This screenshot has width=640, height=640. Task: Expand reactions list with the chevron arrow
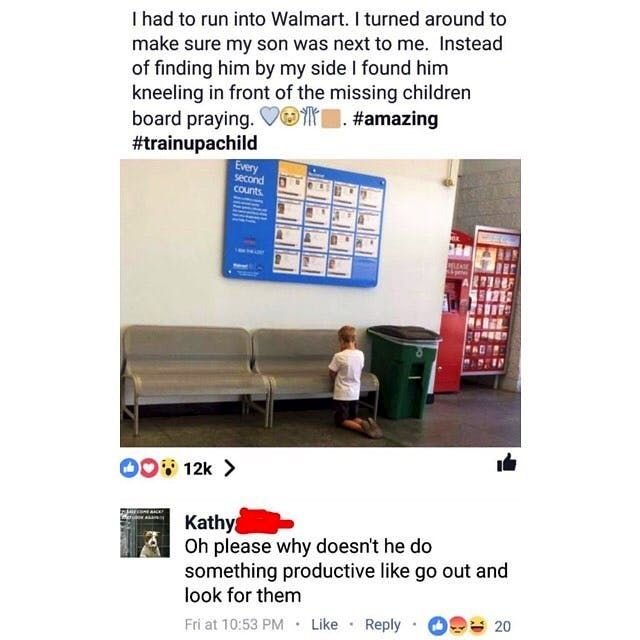click(230, 469)
